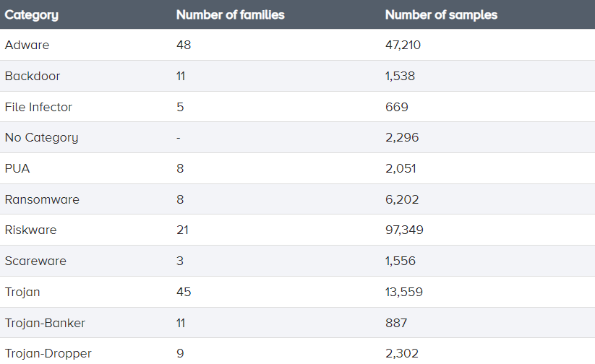Click the Category column header
The height and width of the screenshot is (364, 595).
(32, 14)
